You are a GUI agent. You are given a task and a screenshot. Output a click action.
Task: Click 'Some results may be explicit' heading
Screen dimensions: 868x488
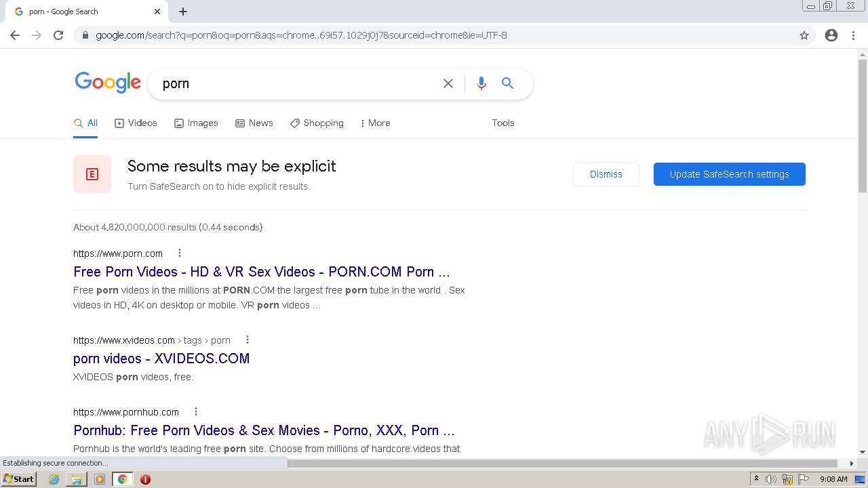(232, 166)
